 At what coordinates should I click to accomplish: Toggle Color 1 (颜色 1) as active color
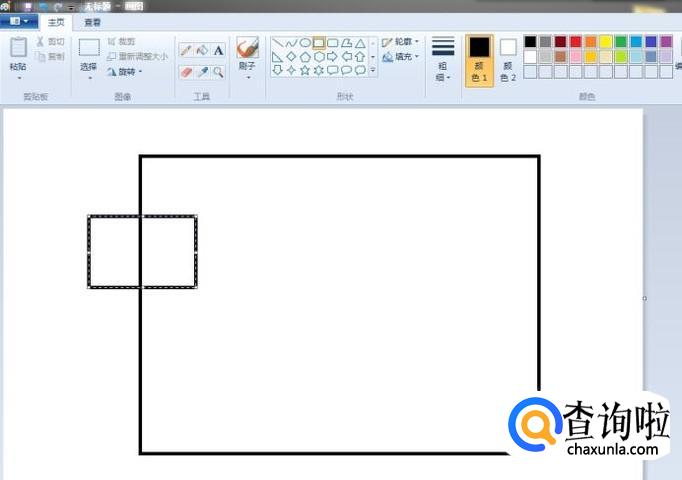click(480, 59)
